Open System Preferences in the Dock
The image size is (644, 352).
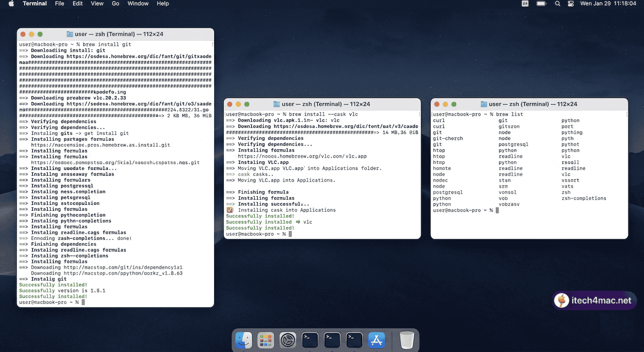point(288,340)
